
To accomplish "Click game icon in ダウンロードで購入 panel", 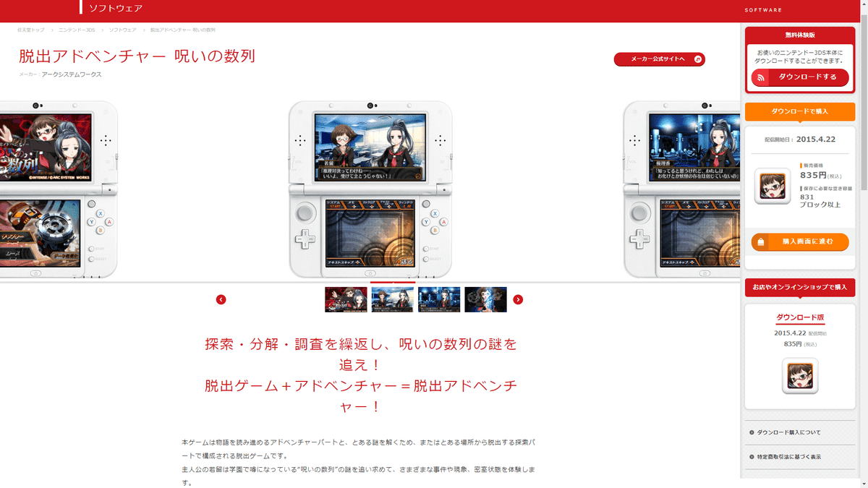I will pyautogui.click(x=773, y=187).
